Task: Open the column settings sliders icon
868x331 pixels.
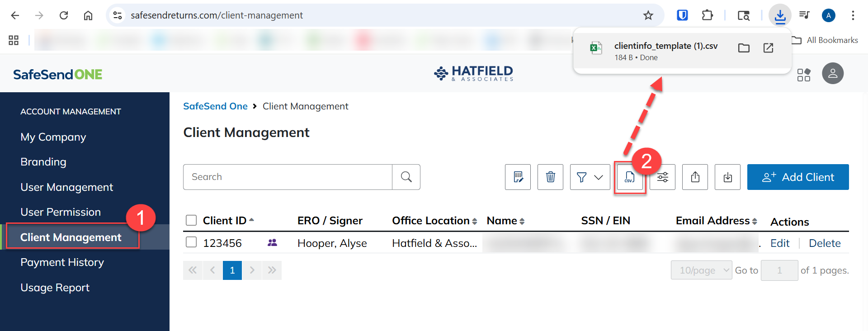Action: click(663, 177)
